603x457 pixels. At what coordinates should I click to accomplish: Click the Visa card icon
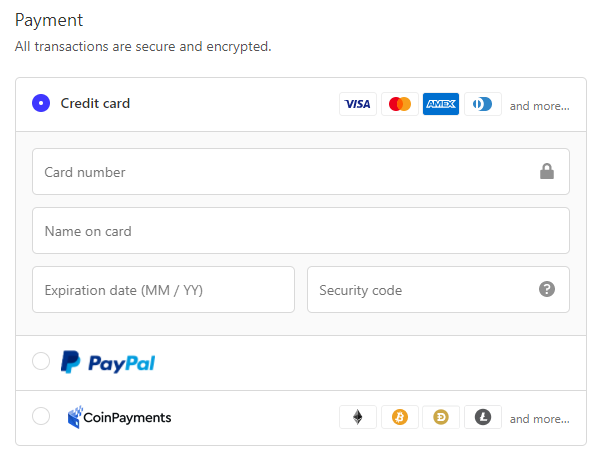(x=358, y=104)
